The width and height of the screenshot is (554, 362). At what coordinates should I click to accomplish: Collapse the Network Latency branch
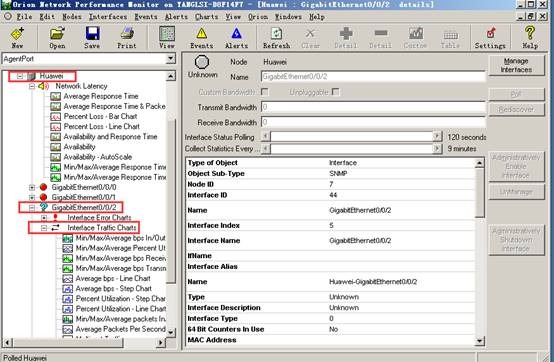(x=32, y=86)
